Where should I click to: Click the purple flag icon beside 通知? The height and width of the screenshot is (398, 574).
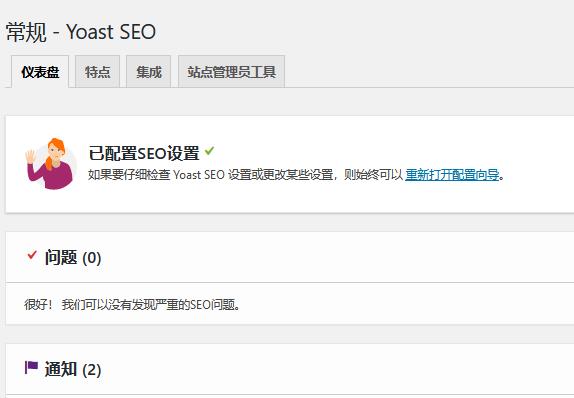pos(31,367)
